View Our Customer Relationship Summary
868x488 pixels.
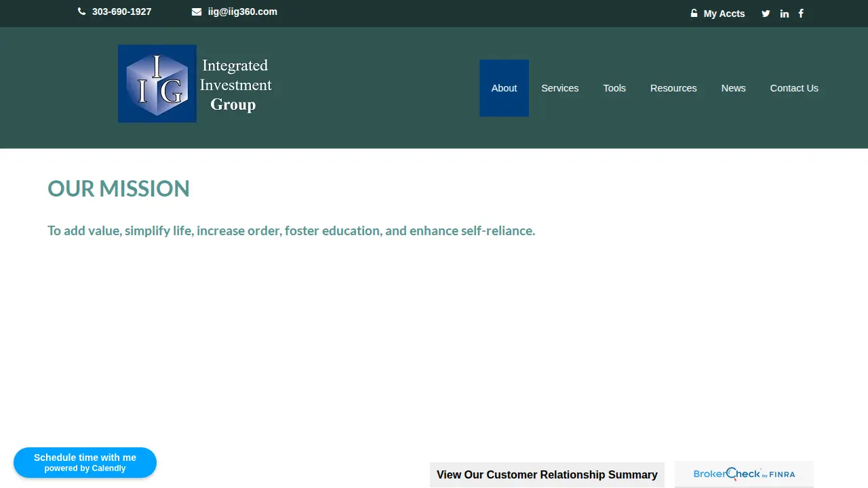click(x=547, y=474)
